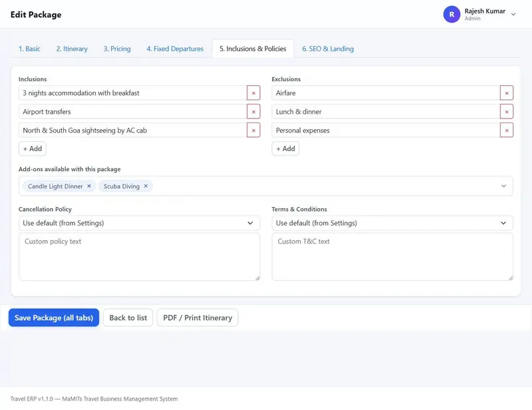
Task: Click PDF / Print Itinerary button
Action: (x=198, y=317)
